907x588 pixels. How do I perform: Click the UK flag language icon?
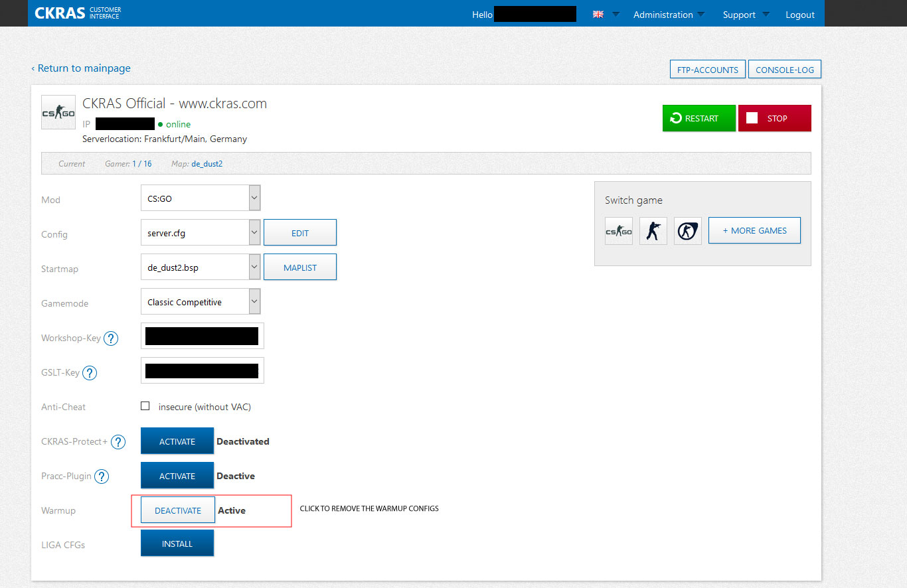click(x=598, y=15)
